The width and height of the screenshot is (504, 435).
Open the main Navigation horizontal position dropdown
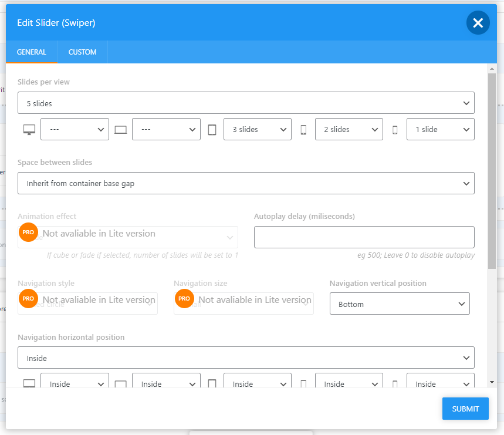(246, 358)
